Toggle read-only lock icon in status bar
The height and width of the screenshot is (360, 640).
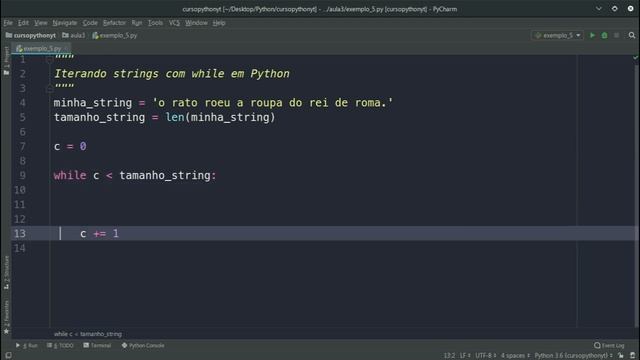621,356
